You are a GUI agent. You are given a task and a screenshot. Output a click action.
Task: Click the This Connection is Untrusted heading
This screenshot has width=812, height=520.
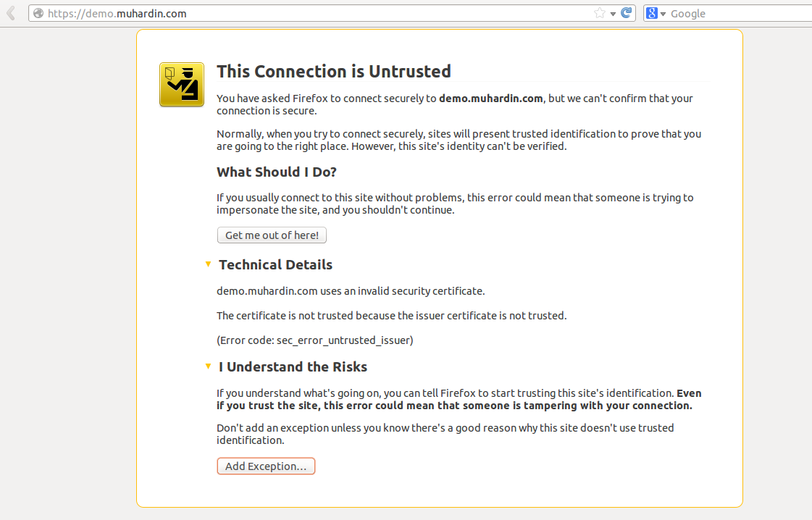tap(334, 71)
